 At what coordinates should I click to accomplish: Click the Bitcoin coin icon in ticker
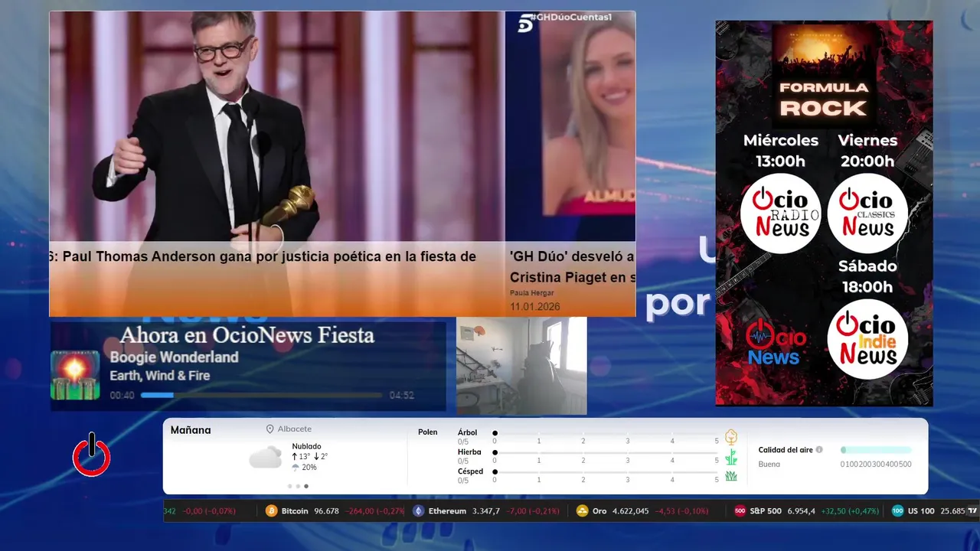271,511
